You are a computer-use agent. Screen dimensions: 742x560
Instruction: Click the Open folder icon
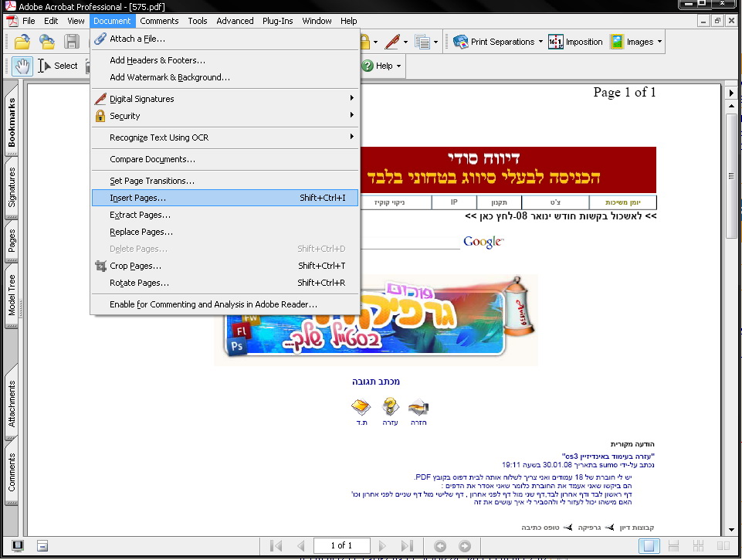coord(22,42)
